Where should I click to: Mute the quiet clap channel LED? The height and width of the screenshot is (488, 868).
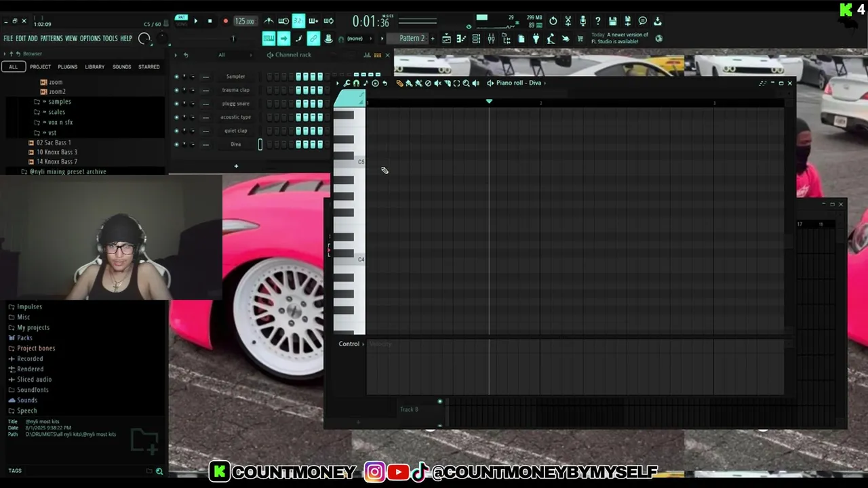tap(176, 131)
